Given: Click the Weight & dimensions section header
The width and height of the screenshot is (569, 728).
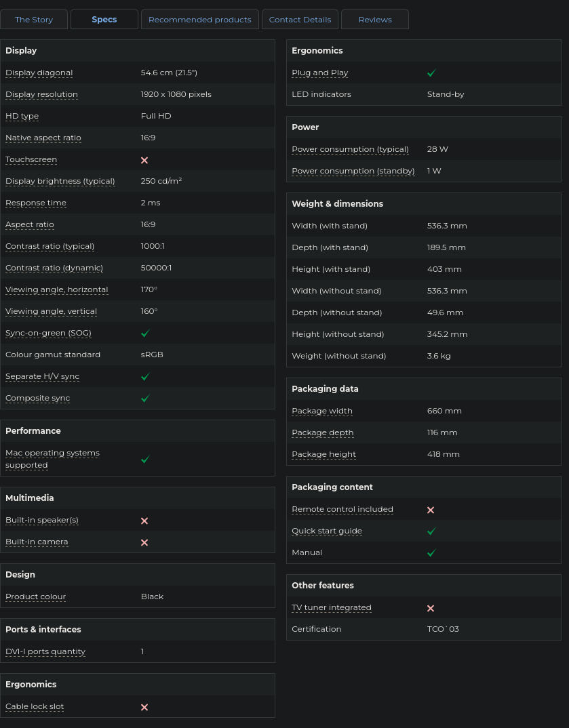Looking at the screenshot, I should (x=337, y=203).
